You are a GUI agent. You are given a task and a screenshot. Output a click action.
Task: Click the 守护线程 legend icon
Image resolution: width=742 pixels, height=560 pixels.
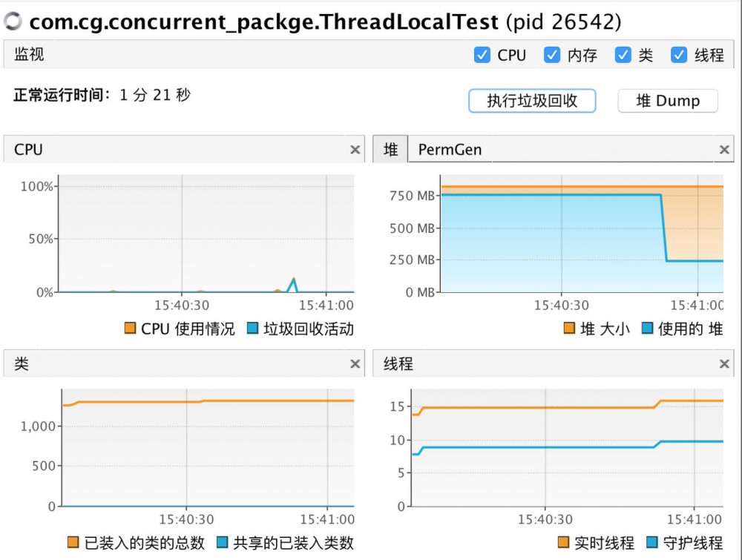(x=651, y=542)
